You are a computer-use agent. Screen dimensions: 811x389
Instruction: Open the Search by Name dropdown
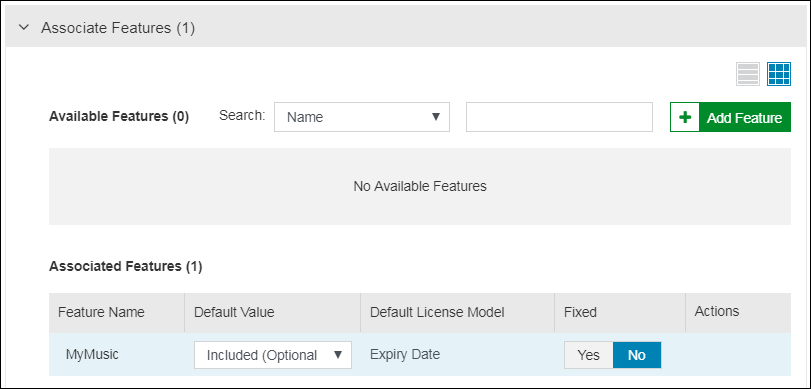[x=362, y=117]
